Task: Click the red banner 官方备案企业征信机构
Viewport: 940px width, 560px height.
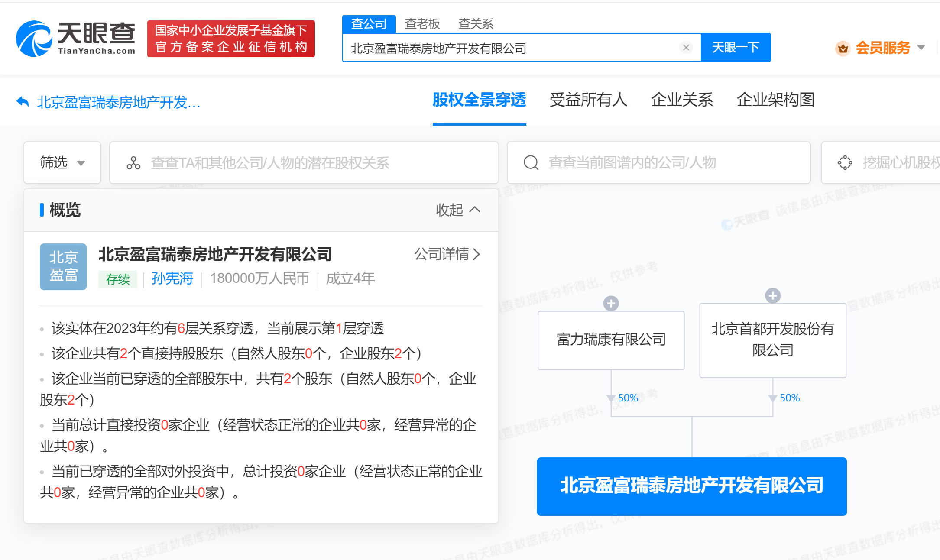Action: 231,39
